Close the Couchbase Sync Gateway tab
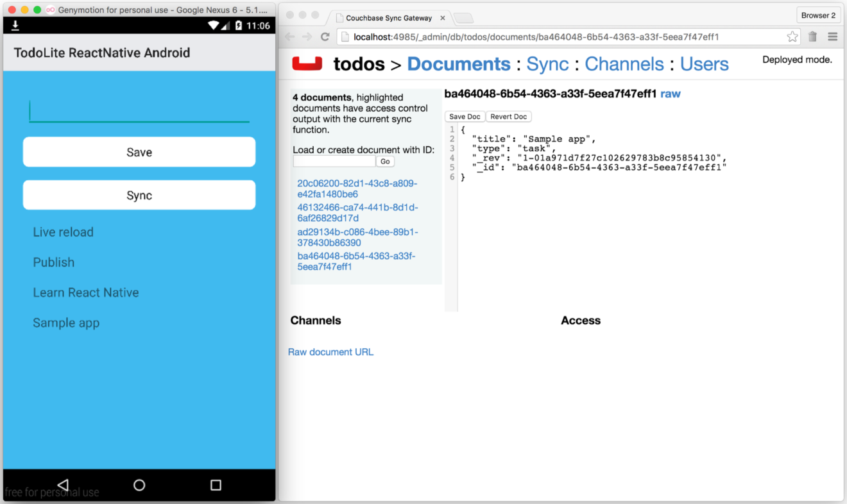The width and height of the screenshot is (847, 504). [442, 18]
